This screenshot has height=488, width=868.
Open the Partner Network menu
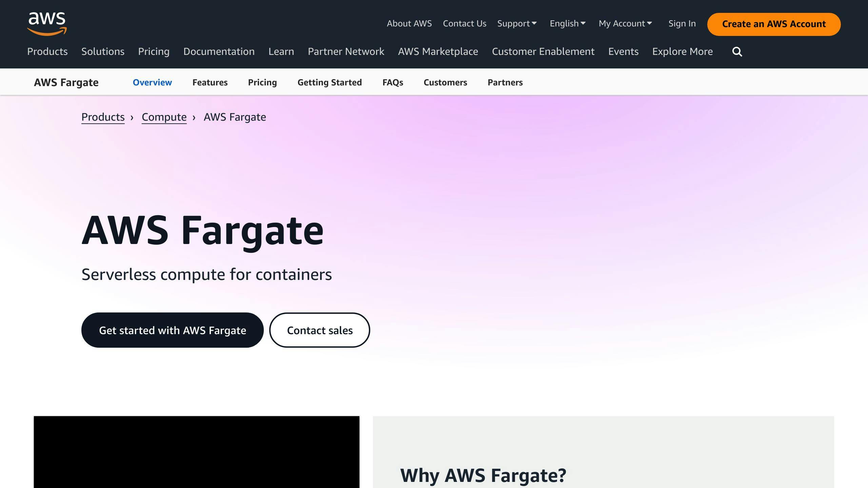coord(346,52)
